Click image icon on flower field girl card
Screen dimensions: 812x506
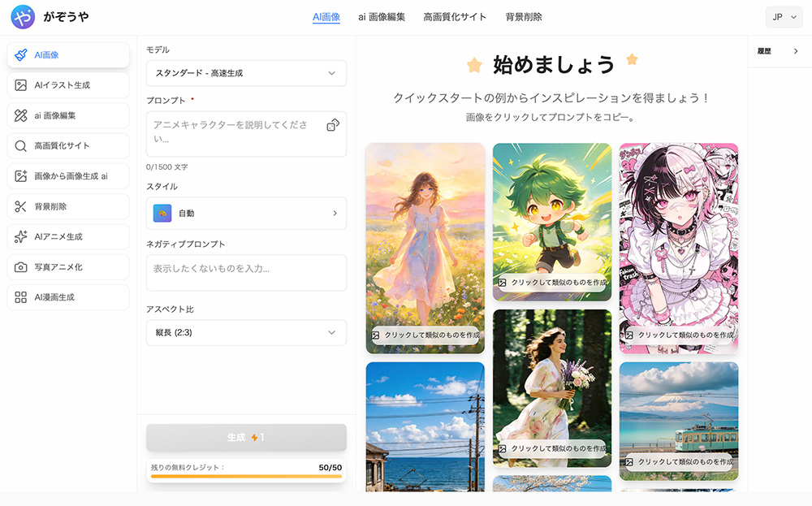tap(375, 335)
